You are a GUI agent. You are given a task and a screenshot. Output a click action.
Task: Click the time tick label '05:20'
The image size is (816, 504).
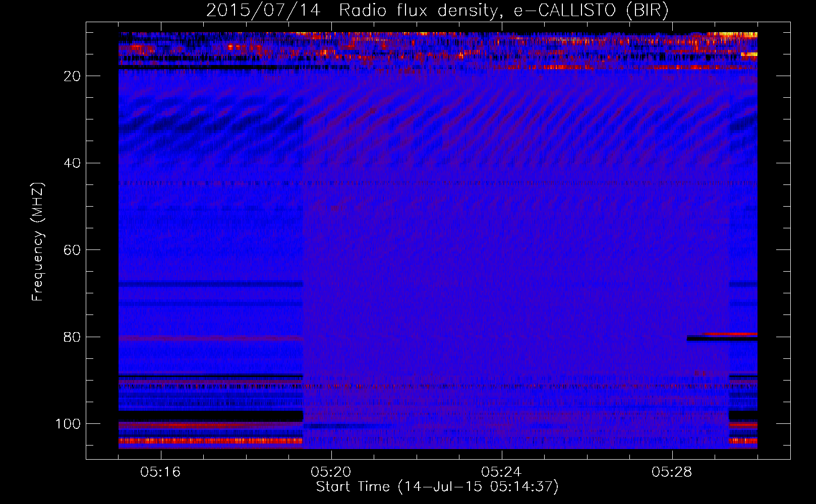pyautogui.click(x=331, y=472)
